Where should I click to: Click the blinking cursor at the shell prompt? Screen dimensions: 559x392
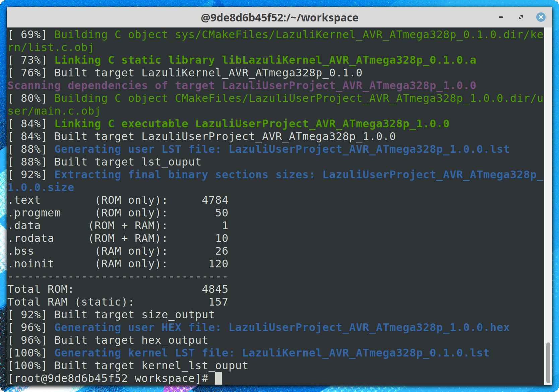point(218,378)
